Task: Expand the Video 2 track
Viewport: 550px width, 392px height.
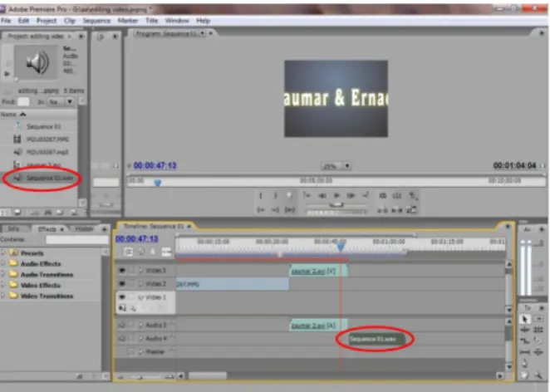Action: click(x=140, y=284)
